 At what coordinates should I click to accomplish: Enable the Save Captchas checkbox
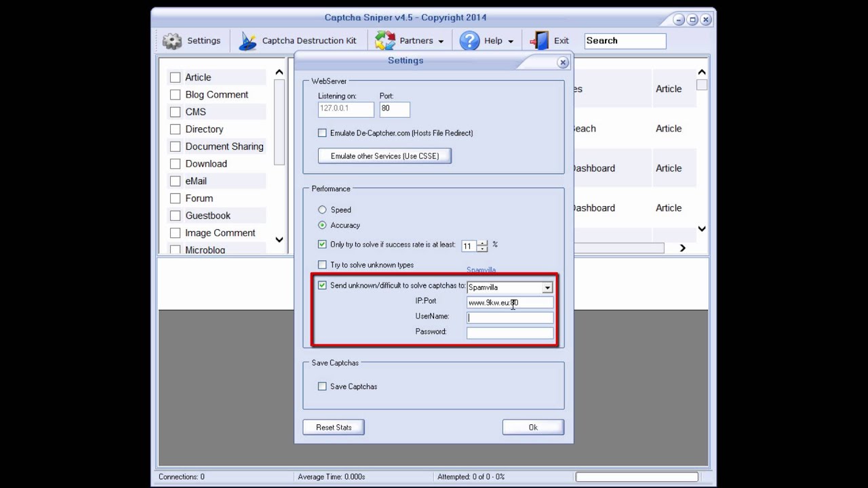click(322, 386)
